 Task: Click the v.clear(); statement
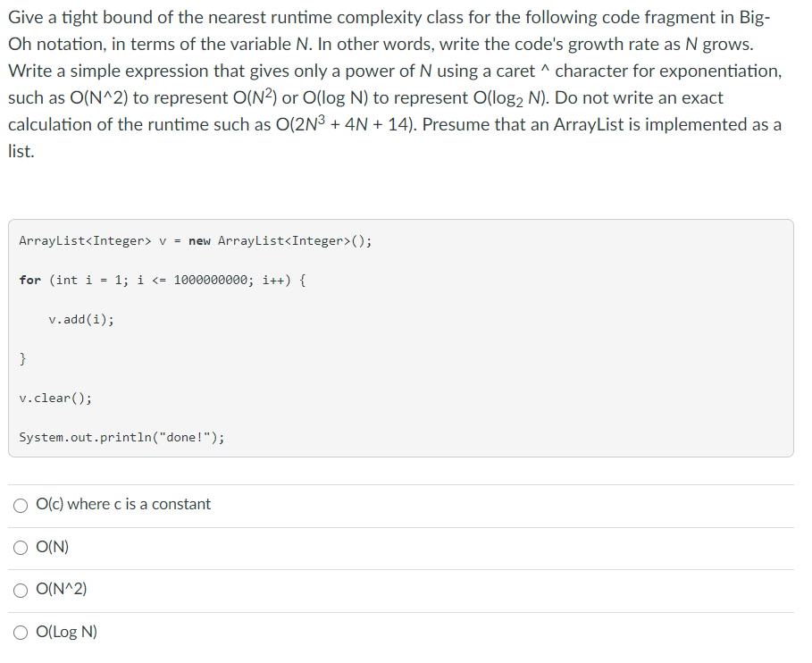[55, 399]
